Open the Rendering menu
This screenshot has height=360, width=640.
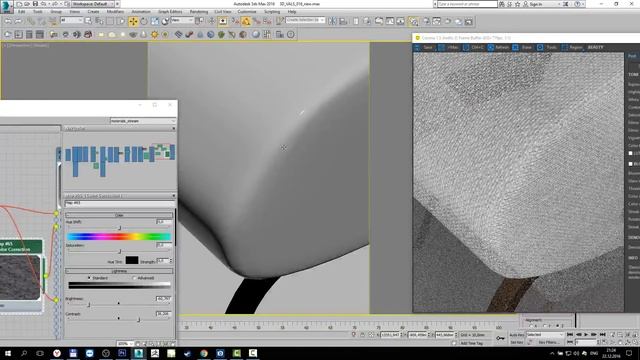pyautogui.click(x=199, y=12)
